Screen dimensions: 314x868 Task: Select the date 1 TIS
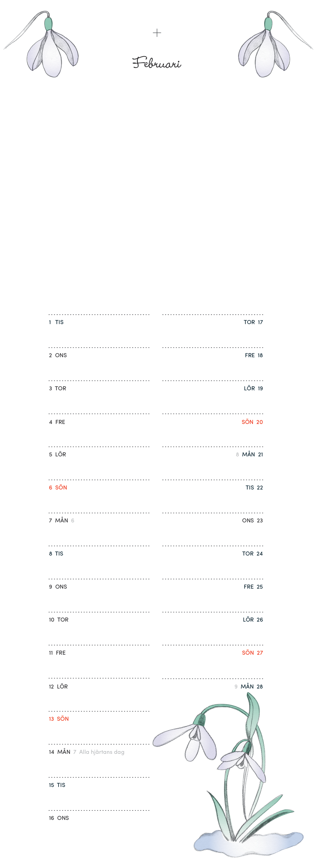click(56, 322)
